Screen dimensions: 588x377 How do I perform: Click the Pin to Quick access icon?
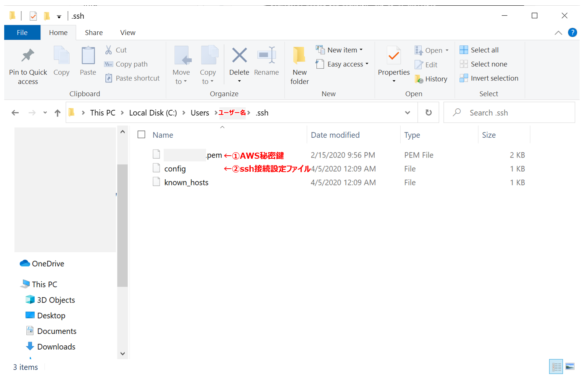click(28, 56)
